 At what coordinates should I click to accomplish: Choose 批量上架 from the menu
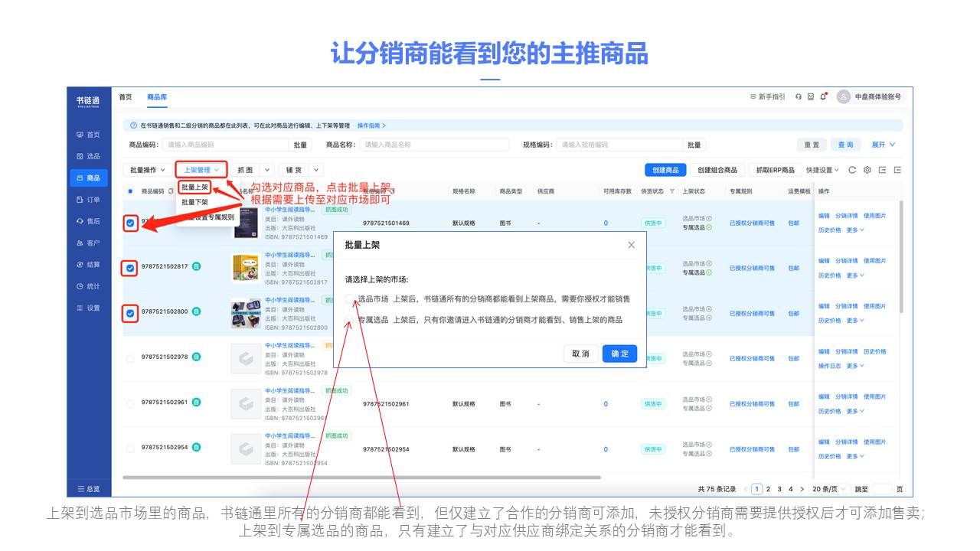click(194, 187)
